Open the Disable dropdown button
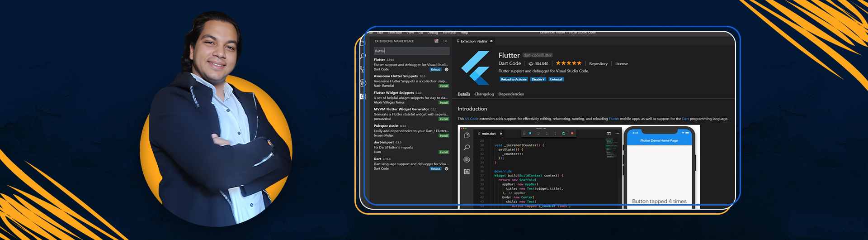 (538, 79)
